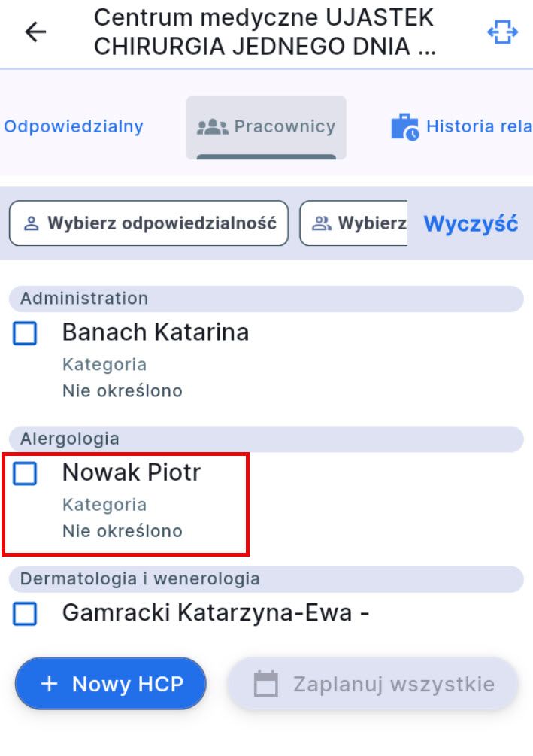Switch to the Odpowiedzialny tab

point(73,126)
